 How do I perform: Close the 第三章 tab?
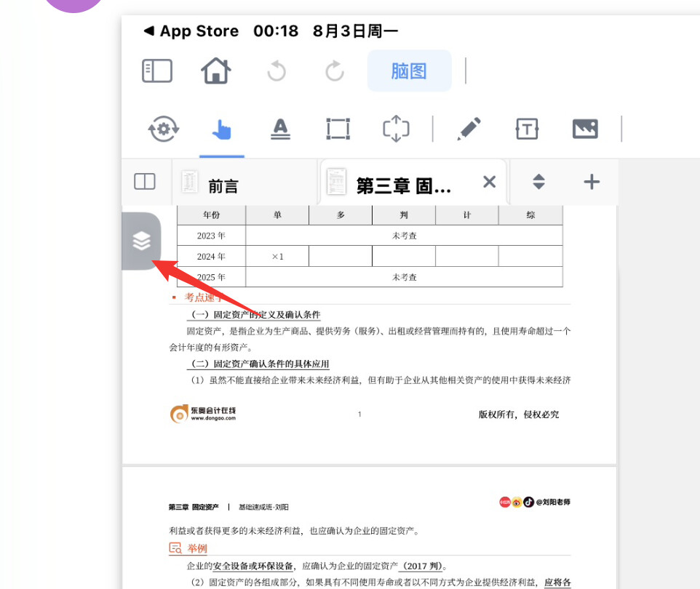click(489, 182)
